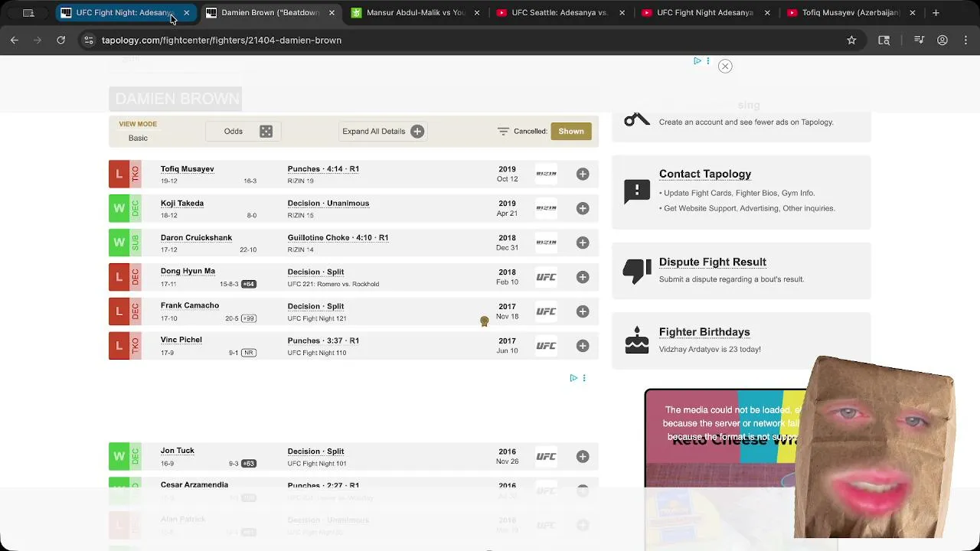The height and width of the screenshot is (551, 980).
Task: Click the UFC logo on Vinc Pichel row
Action: click(x=546, y=346)
